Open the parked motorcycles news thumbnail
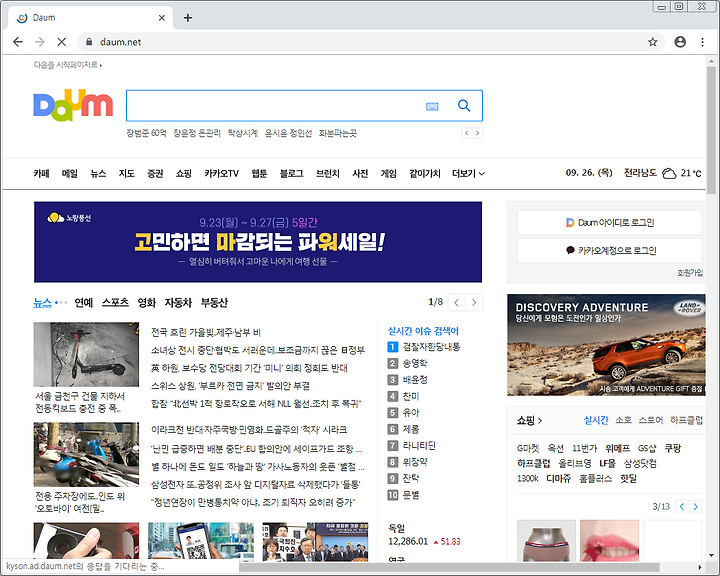The width and height of the screenshot is (720, 576). [86, 454]
